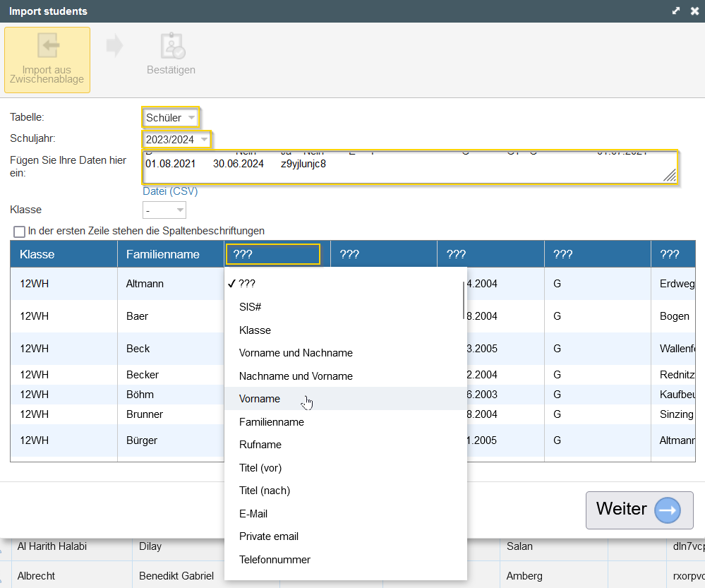The width and height of the screenshot is (705, 588).
Task: Open the Schuljahr 2023/2024 dropdown
Action: click(x=176, y=140)
